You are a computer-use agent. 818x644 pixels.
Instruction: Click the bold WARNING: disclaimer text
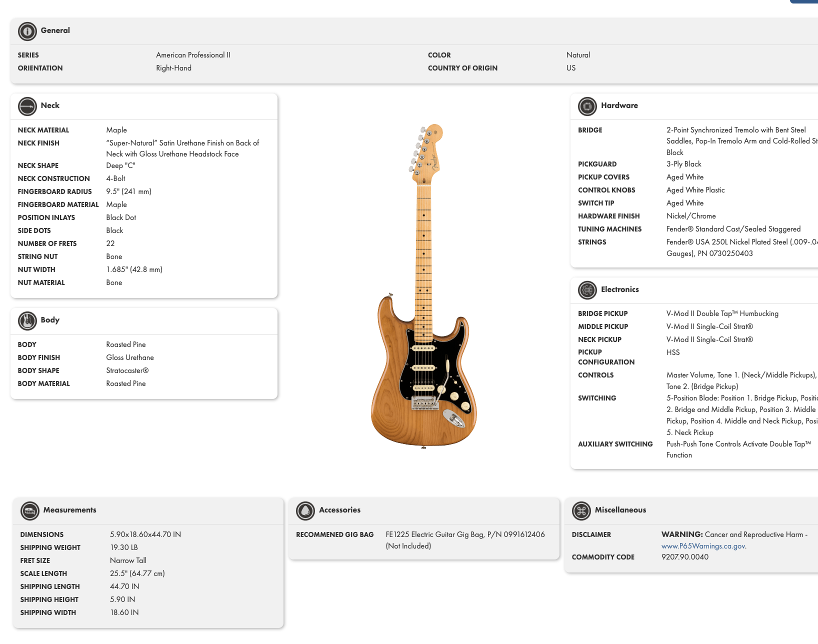pos(682,534)
